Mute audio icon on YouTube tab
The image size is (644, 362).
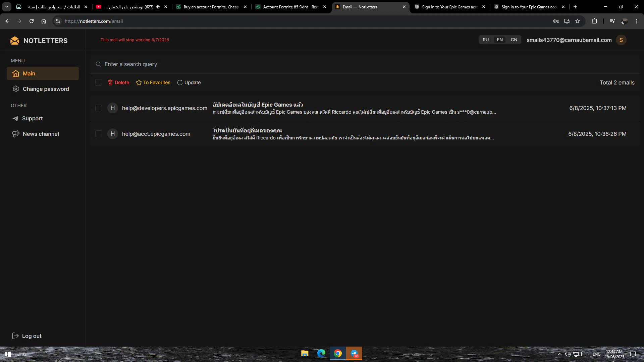[x=158, y=7]
